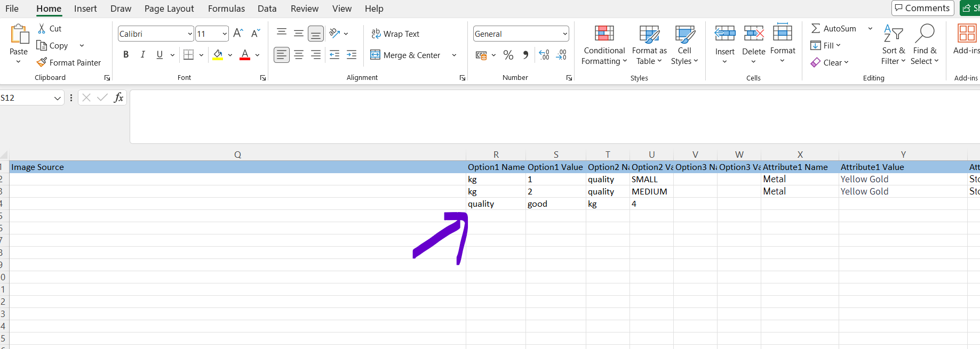This screenshot has width=980, height=349.
Task: Toggle Center horizontal alignment
Action: pyautogui.click(x=299, y=54)
